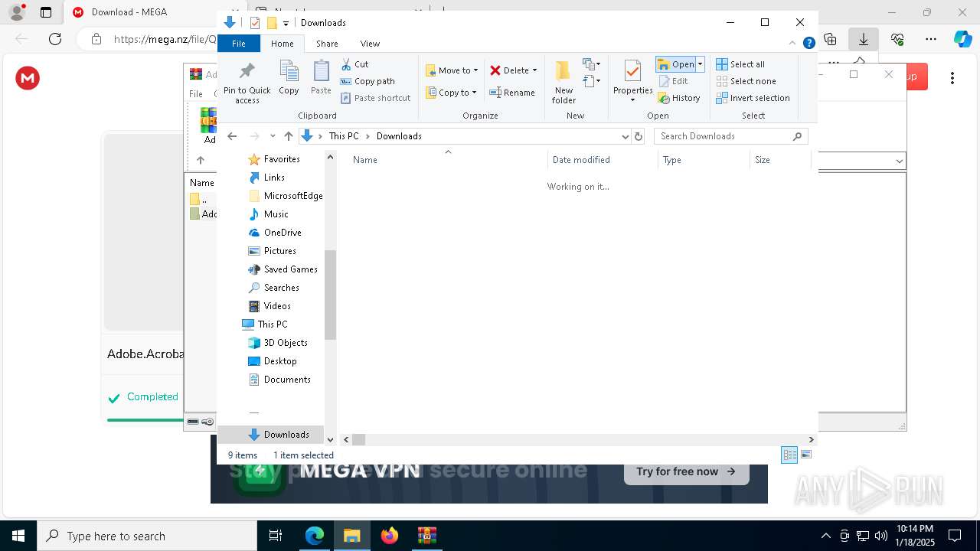Open WinRAR from the taskbar
Screen dimensions: 980x551
(426, 536)
